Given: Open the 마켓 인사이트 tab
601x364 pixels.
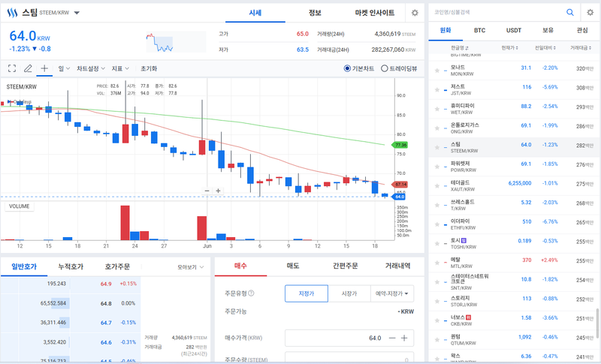Looking at the screenshot, I should pos(375,13).
